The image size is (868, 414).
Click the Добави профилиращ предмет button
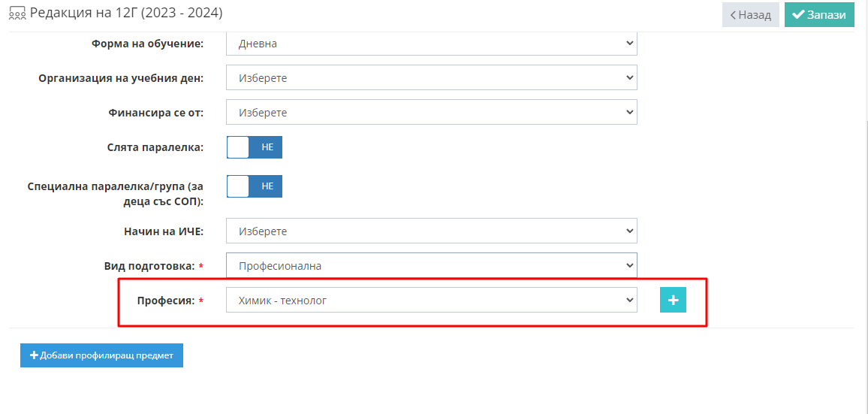tap(101, 355)
